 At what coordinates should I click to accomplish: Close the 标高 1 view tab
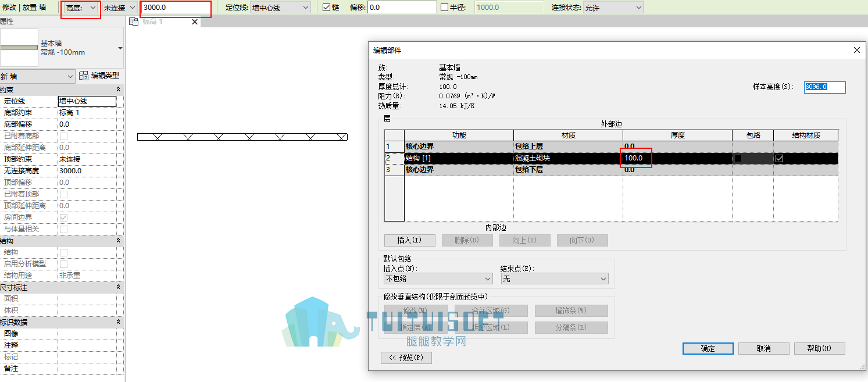point(195,22)
